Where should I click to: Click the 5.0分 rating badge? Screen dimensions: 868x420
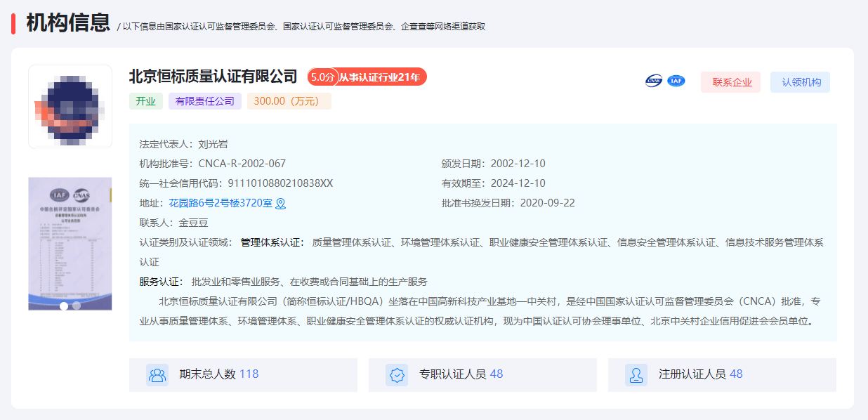pyautogui.click(x=322, y=77)
